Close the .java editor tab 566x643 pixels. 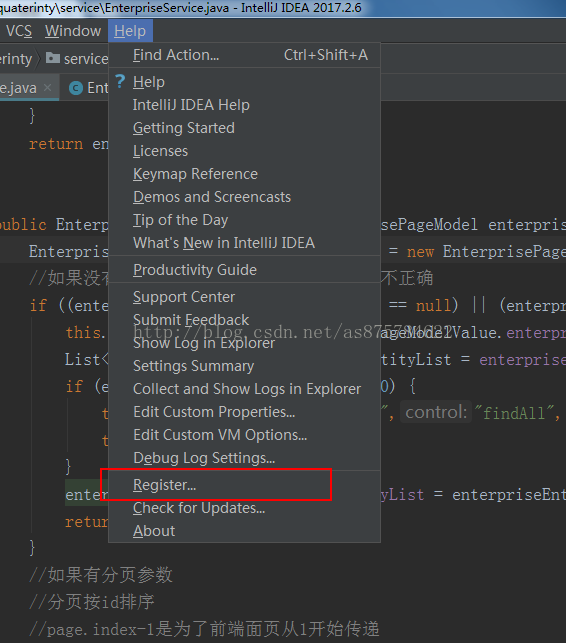point(47,87)
